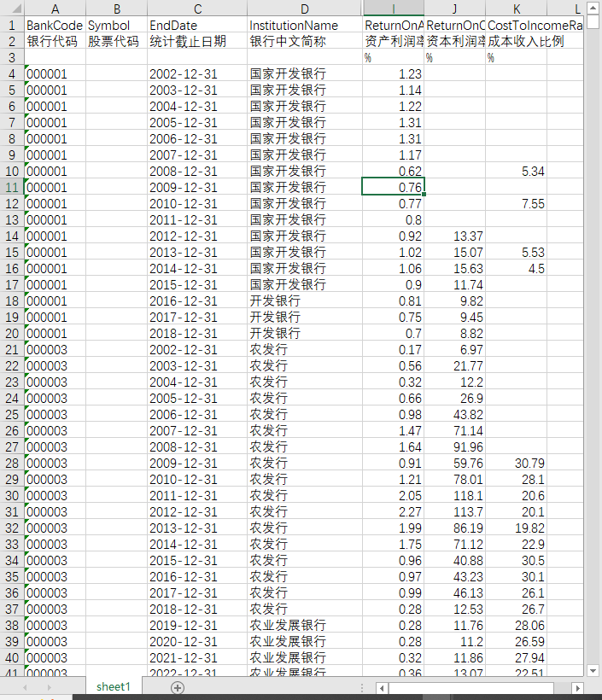Image resolution: width=602 pixels, height=700 pixels.
Task: Select the InstitutionName header cell
Action: 305,25
